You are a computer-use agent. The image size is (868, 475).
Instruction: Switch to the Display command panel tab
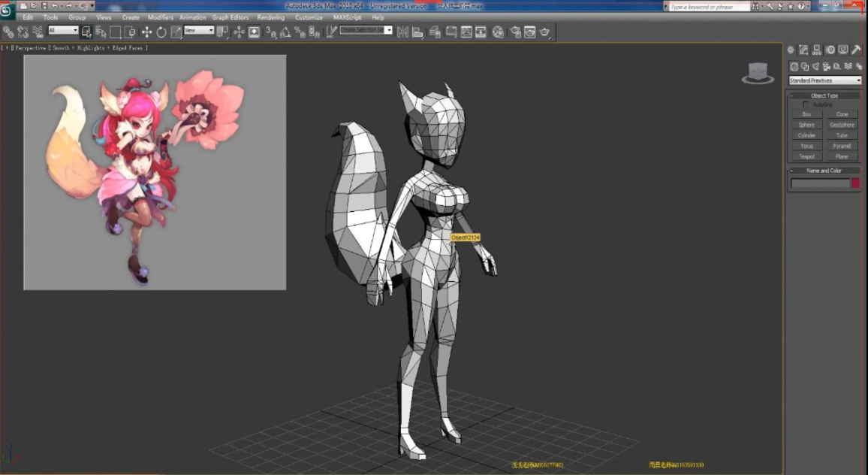pos(843,50)
